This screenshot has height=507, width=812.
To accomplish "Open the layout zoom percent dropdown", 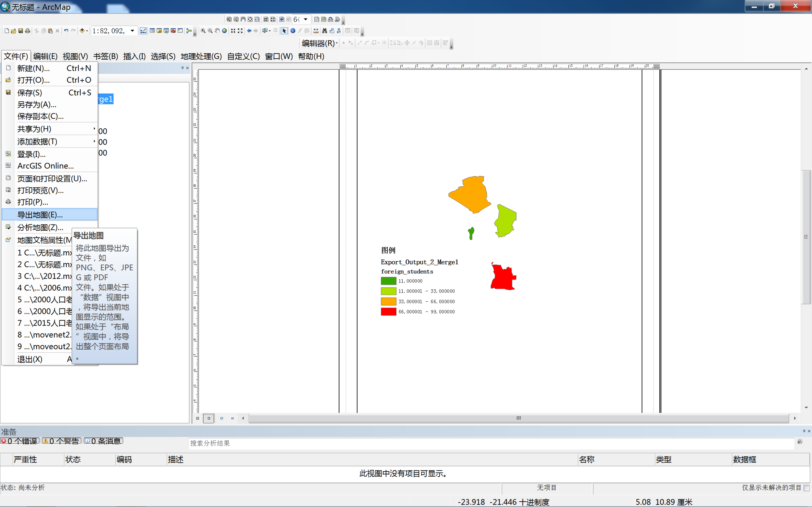I will pos(305,19).
